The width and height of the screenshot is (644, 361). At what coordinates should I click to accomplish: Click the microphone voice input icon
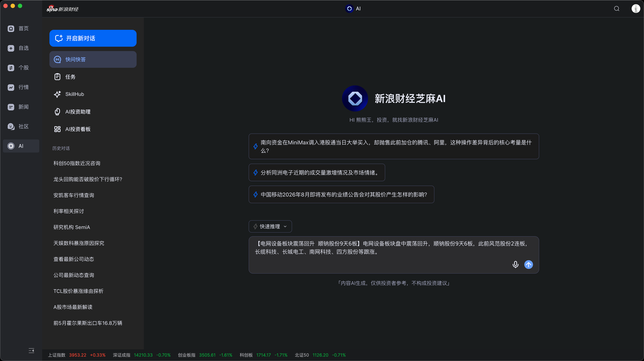click(515, 264)
